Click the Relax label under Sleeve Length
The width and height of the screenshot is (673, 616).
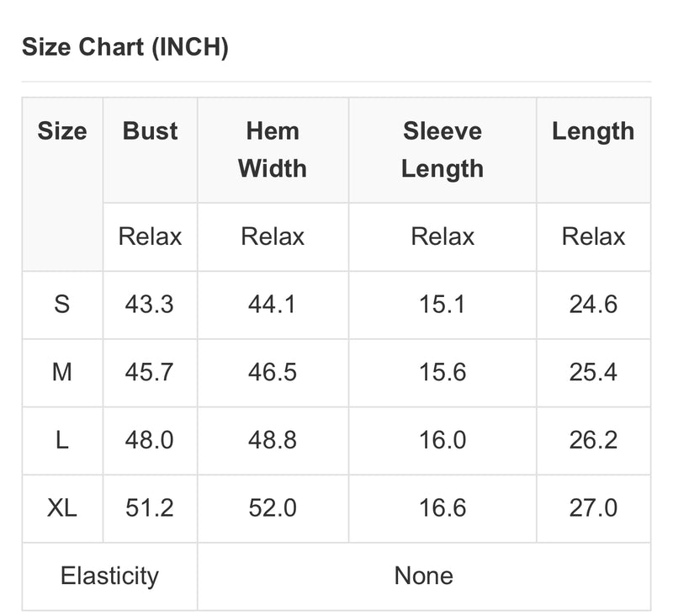tap(442, 236)
